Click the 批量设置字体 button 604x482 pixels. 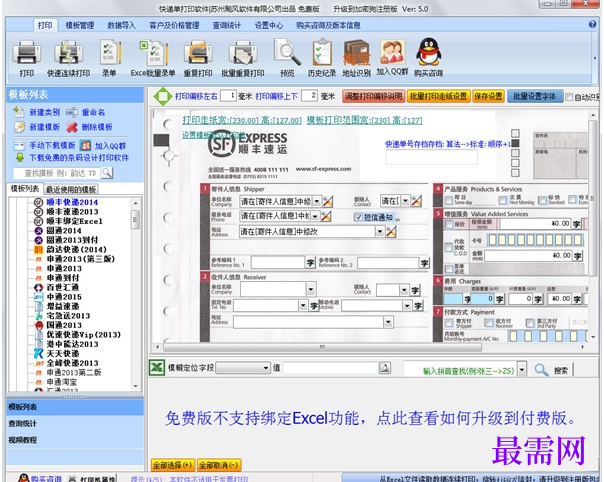[535, 96]
